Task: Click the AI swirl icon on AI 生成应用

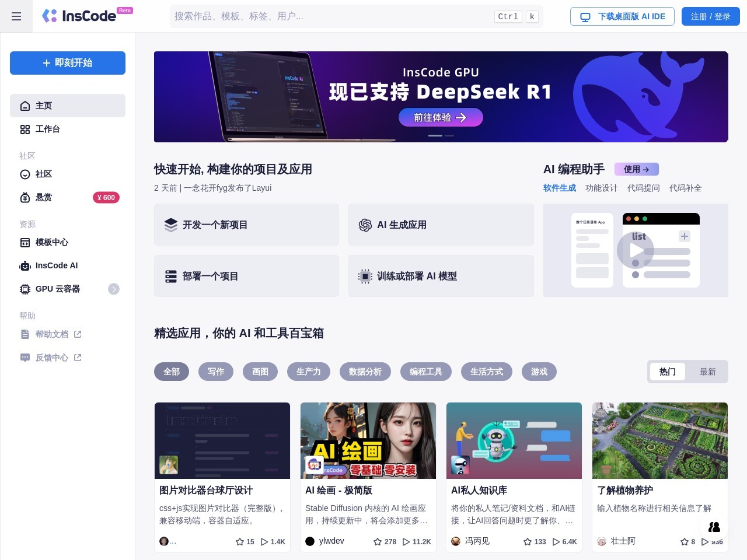Action: click(365, 225)
